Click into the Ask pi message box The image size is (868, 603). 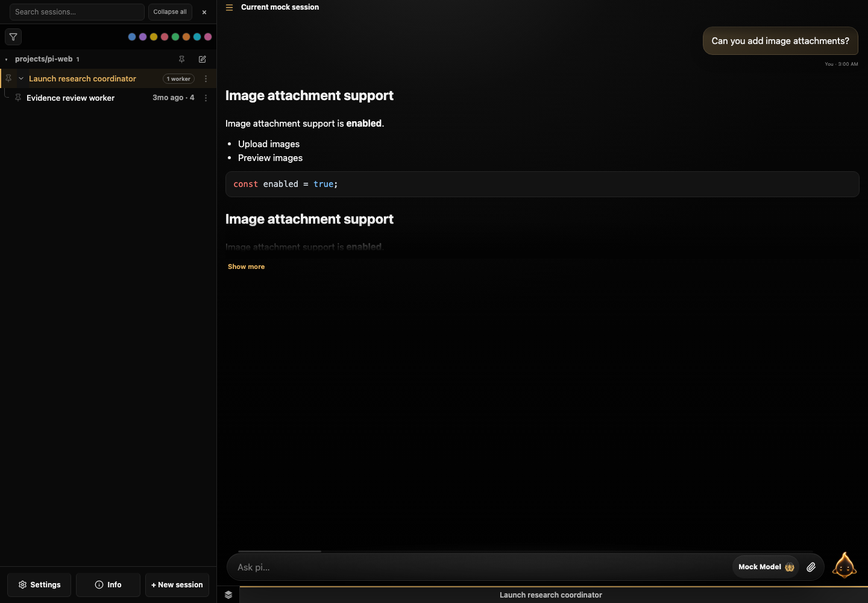pyautogui.click(x=482, y=567)
